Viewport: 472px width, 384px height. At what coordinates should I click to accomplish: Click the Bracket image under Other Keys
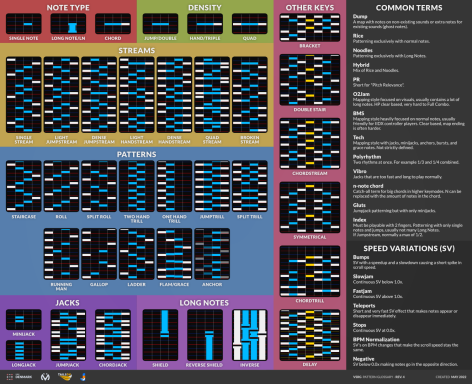310,28
